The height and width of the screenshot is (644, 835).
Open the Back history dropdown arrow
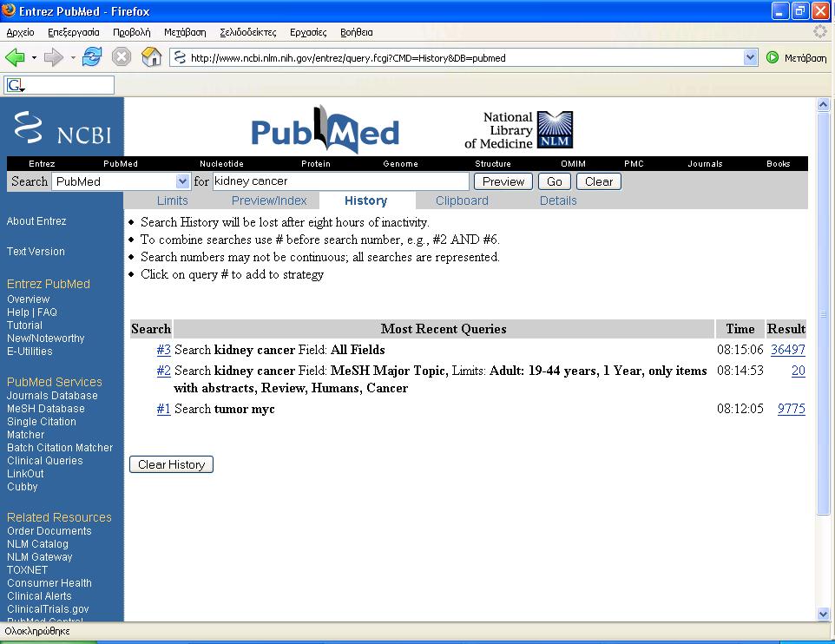(34, 57)
